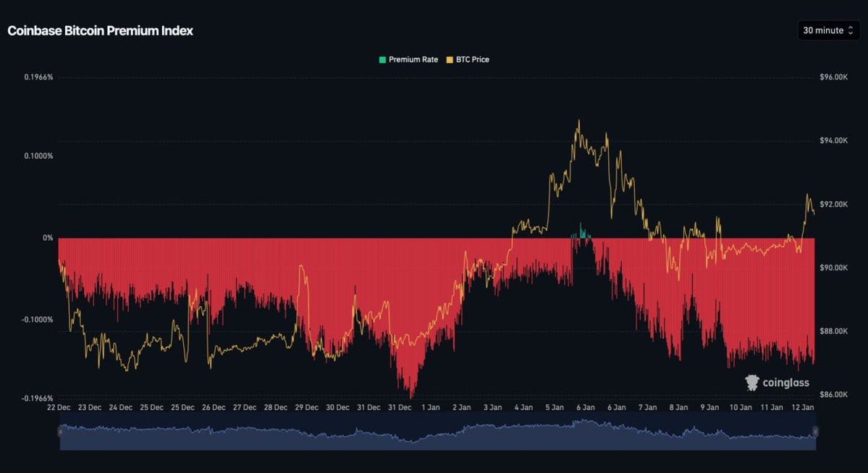Click the 27 Dec date label
Image resolution: width=868 pixels, height=473 pixels.
[245, 407]
